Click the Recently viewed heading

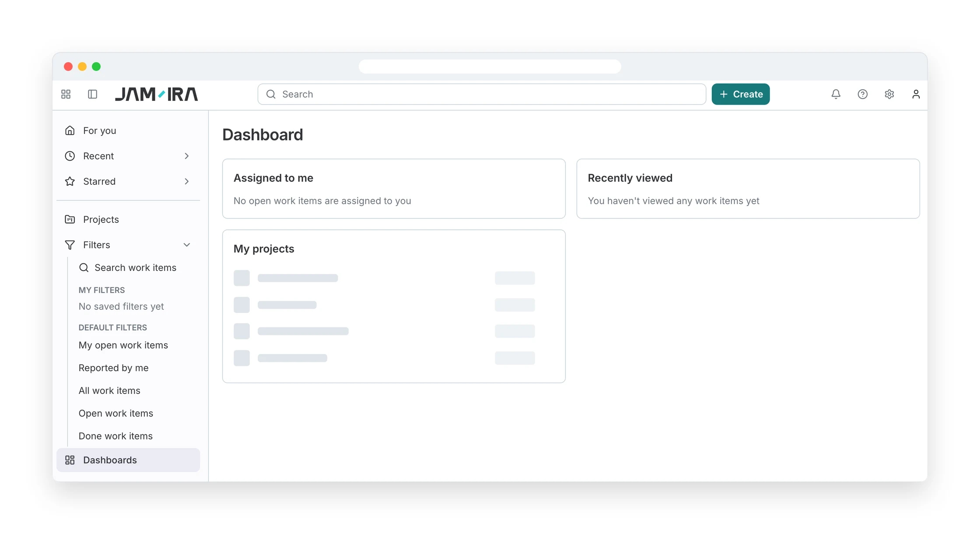coord(630,178)
